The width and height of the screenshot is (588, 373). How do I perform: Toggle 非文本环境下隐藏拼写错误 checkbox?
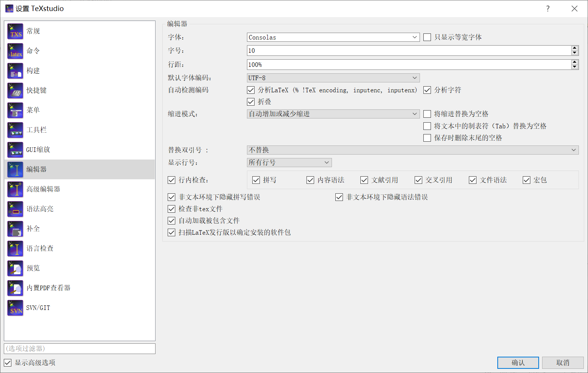tap(171, 197)
